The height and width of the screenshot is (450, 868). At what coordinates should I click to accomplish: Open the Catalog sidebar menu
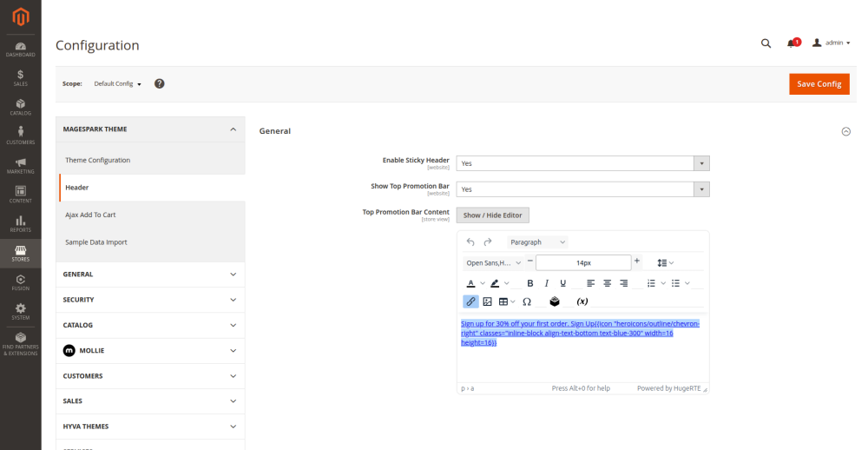(x=21, y=108)
